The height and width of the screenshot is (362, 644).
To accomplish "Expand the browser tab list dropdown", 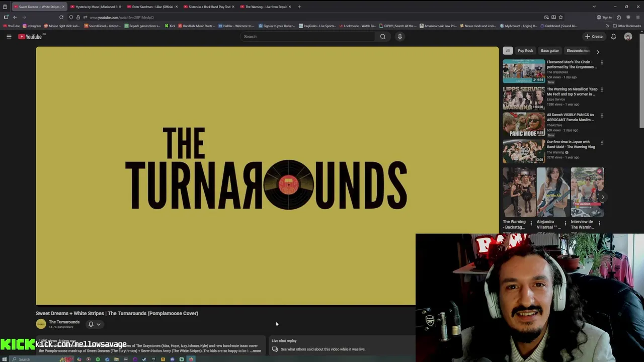I will click(x=594, y=7).
